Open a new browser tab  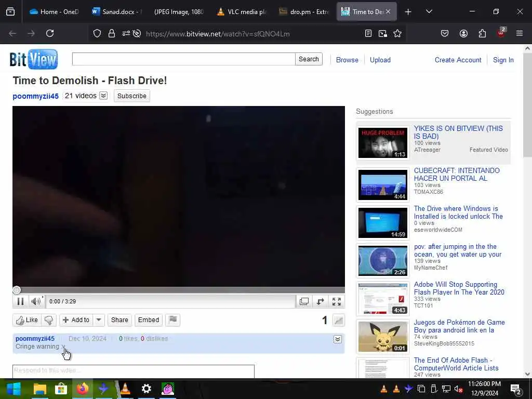pyautogui.click(x=408, y=12)
